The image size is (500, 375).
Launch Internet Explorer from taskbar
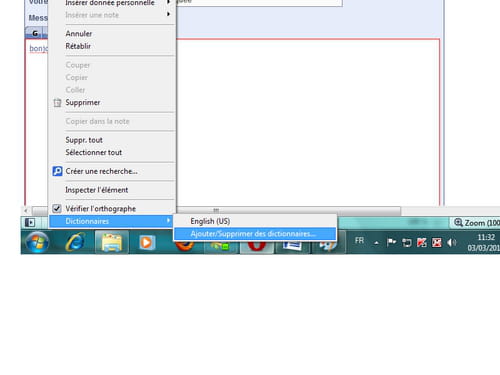pos(75,242)
